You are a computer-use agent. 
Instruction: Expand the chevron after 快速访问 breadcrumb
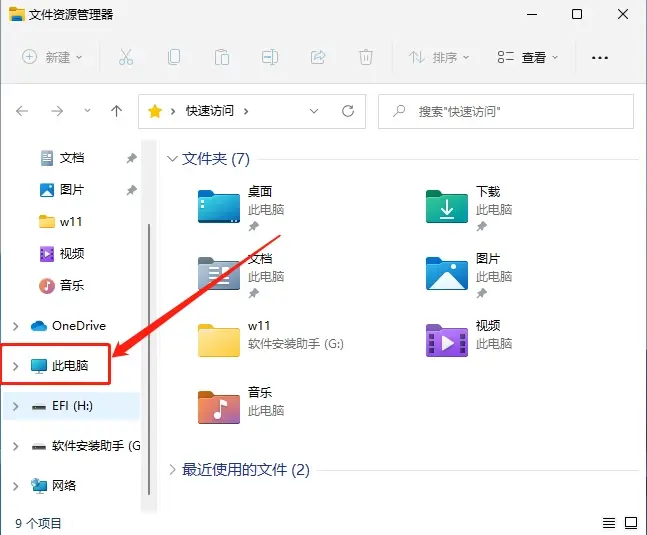point(246,111)
